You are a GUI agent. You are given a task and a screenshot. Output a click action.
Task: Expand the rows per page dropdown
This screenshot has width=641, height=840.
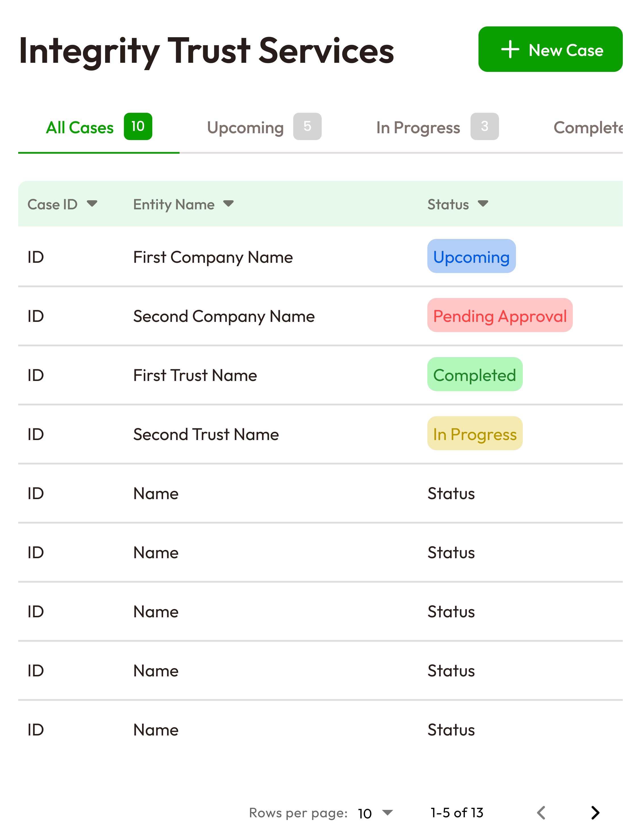(x=387, y=812)
